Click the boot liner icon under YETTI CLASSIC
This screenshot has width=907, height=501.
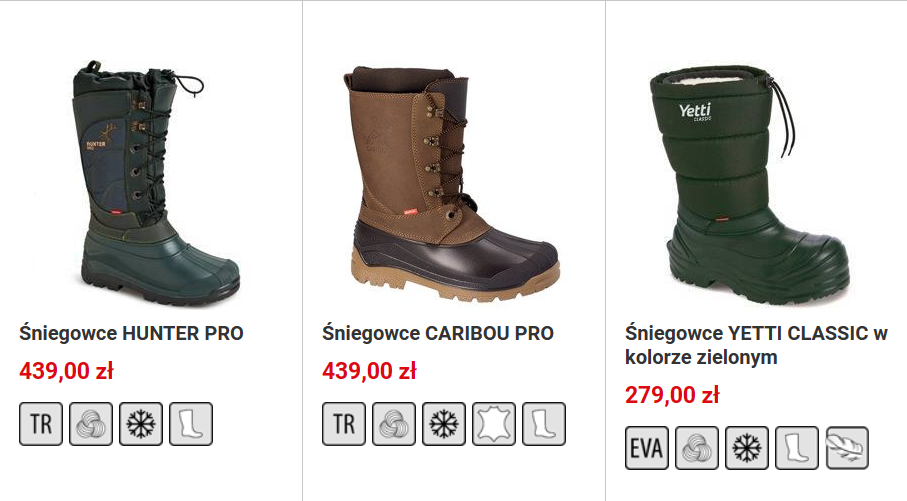797,448
